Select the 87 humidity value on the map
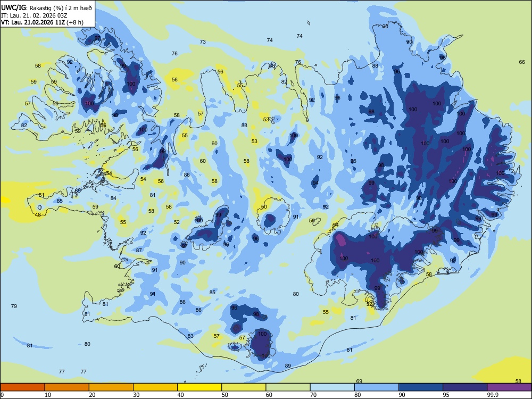532x399 pixels. (139, 251)
